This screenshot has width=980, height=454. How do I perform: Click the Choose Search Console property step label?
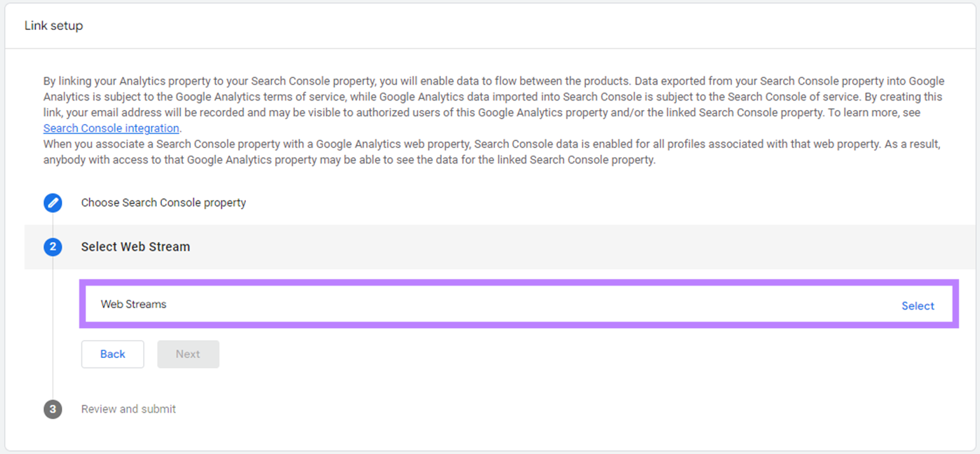[x=163, y=203]
